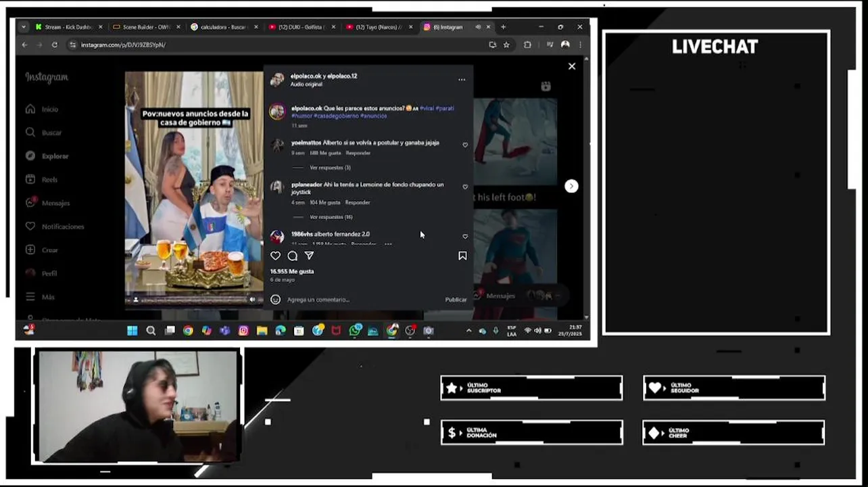Open the comment bubble icon under the post
Viewport: 868px width, 487px height.
292,256
